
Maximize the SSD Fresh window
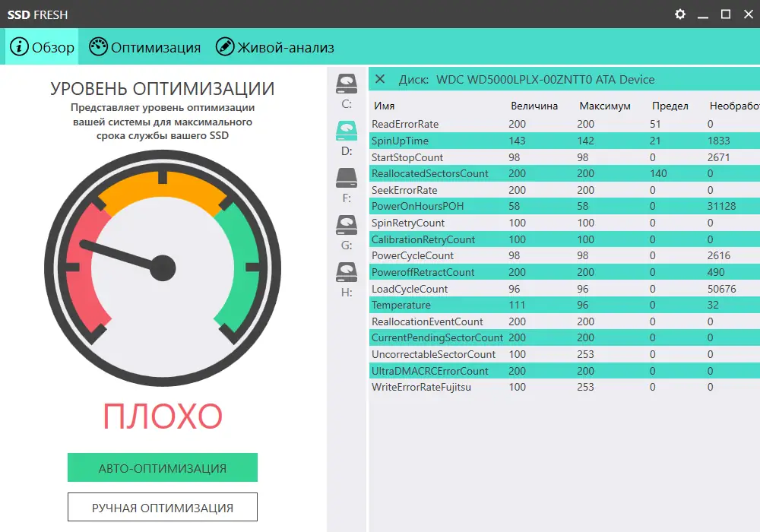point(726,14)
